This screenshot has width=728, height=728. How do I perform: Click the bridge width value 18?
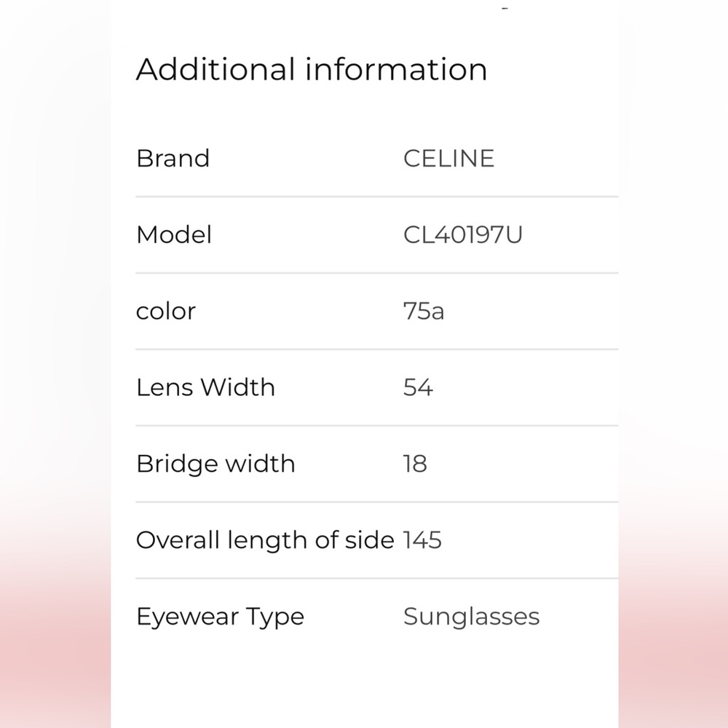coord(415,464)
